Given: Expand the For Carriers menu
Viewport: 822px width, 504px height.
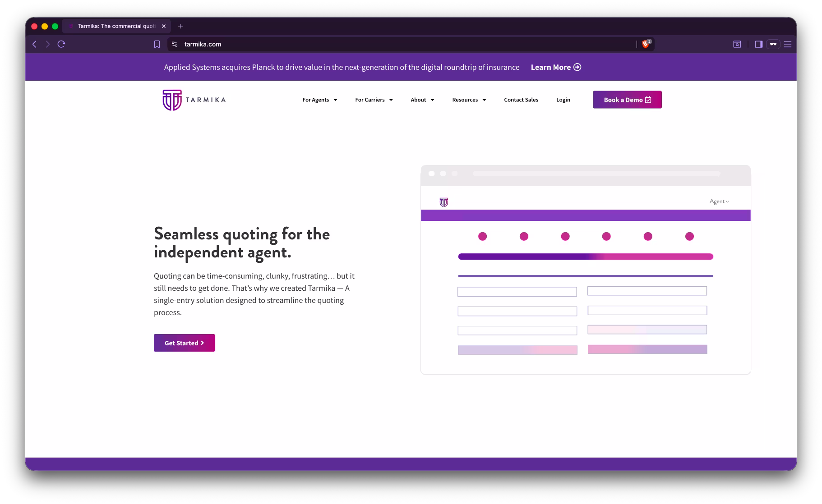Looking at the screenshot, I should click(374, 100).
